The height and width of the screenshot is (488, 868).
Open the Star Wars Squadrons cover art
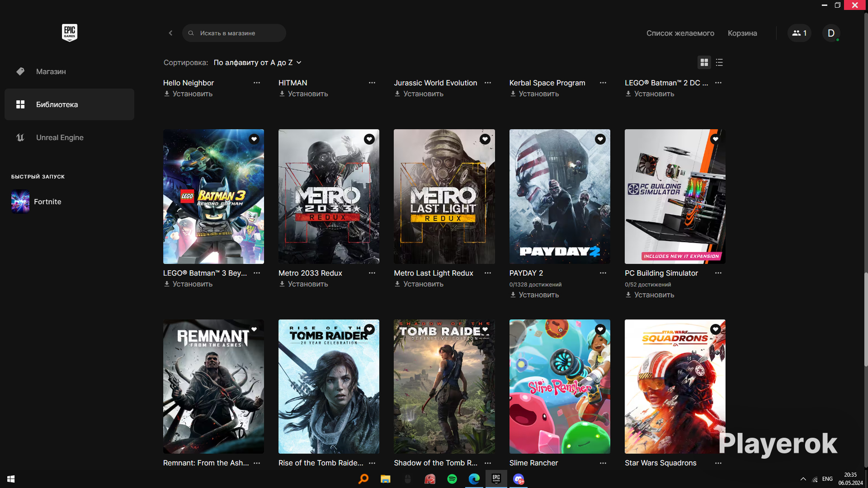[x=675, y=386]
